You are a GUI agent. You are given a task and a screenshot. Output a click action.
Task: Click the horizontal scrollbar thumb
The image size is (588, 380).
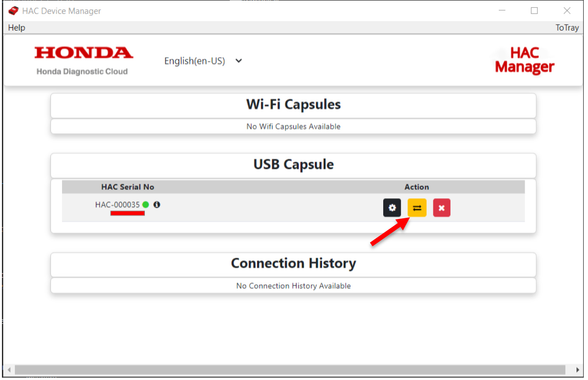coord(290,369)
